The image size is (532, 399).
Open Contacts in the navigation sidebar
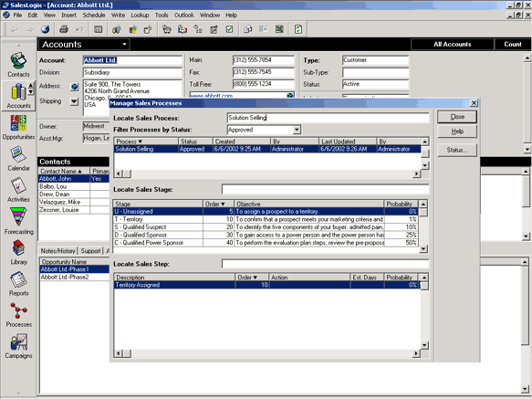point(18,65)
